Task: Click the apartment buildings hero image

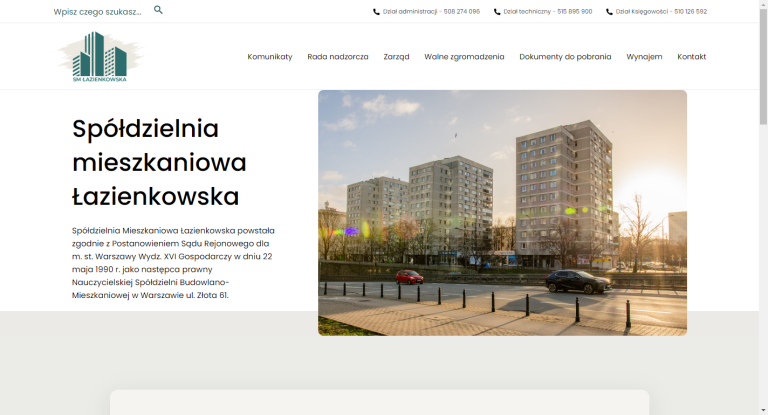Action: (x=502, y=212)
